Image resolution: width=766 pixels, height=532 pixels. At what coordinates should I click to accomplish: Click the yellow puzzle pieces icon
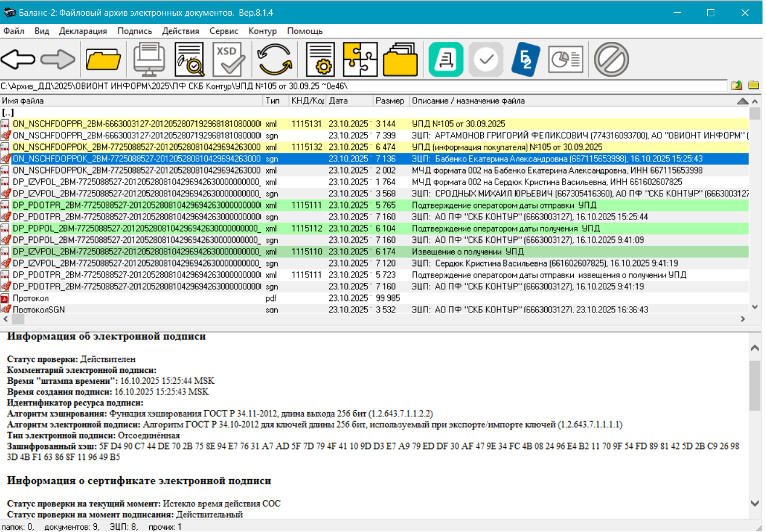tap(360, 59)
